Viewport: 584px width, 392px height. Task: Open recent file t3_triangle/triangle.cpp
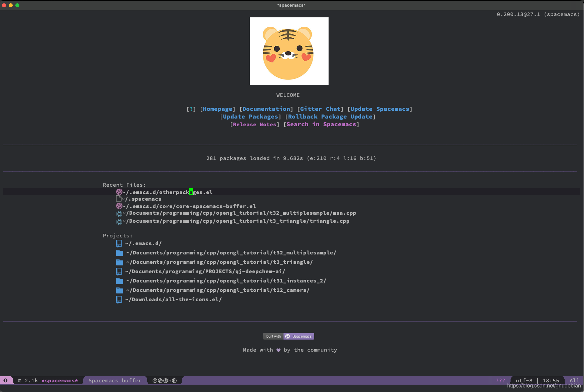point(236,221)
